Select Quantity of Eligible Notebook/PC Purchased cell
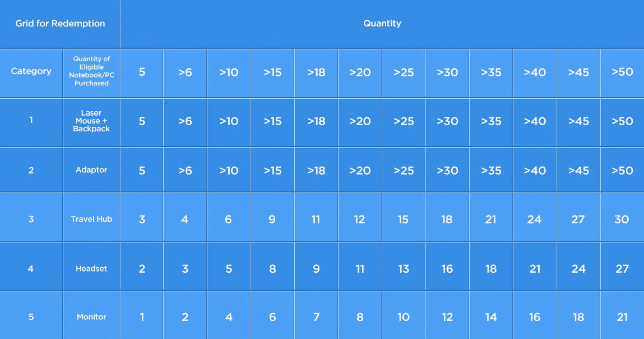Image resolution: width=644 pixels, height=339 pixels. click(x=91, y=73)
